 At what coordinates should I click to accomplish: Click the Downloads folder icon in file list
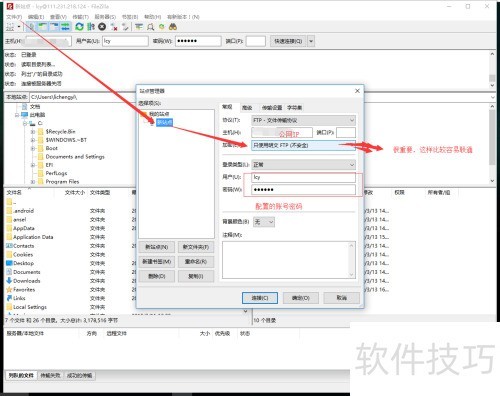pos(9,281)
